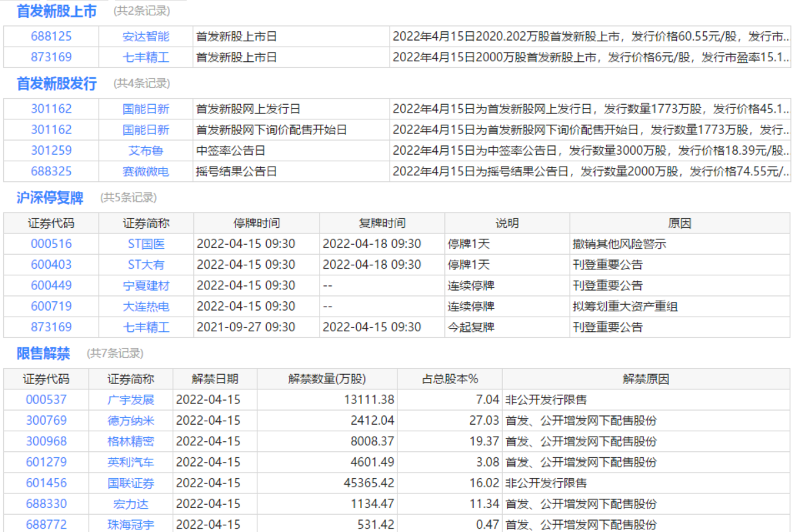Select the 13111.38 unlock quantity cell
This screenshot has width=799, height=532.
tap(327, 400)
